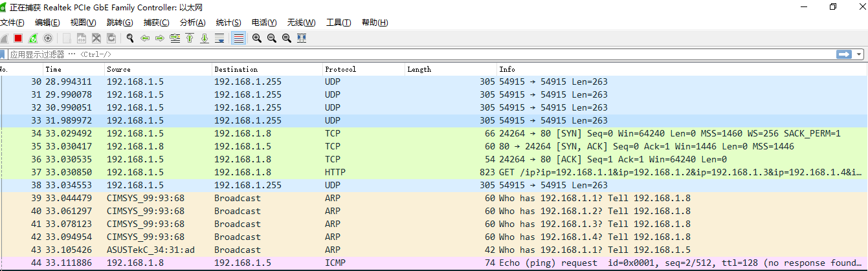
Task: Open the 帮助(H) menu
Action: point(375,23)
